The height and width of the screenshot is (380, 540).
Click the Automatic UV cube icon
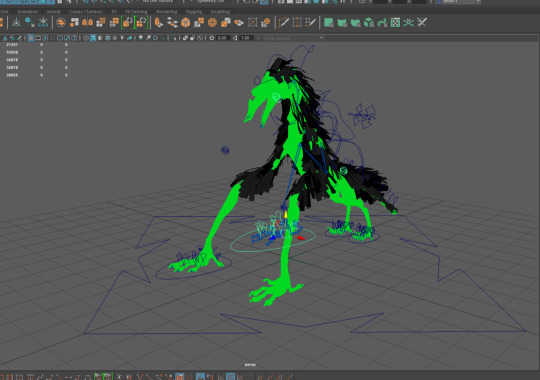pos(369,23)
